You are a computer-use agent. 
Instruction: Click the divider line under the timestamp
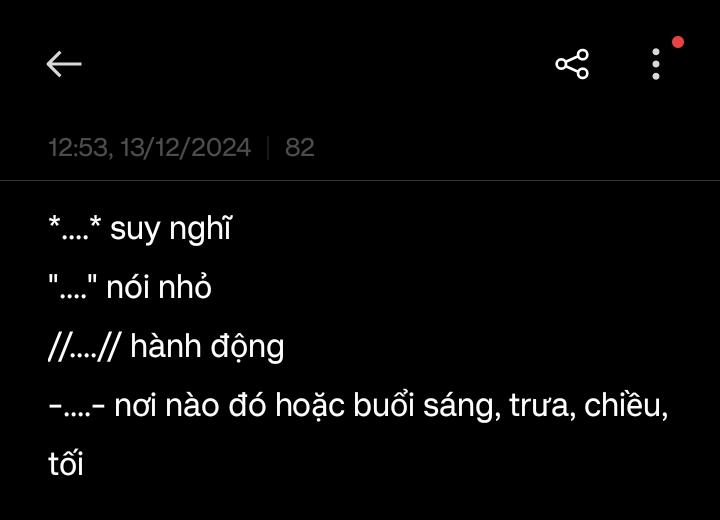tap(360, 180)
